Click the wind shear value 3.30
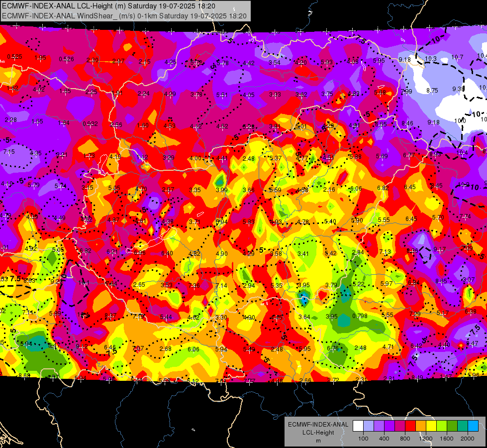Screen dimensions: 487x448 (221, 318)
